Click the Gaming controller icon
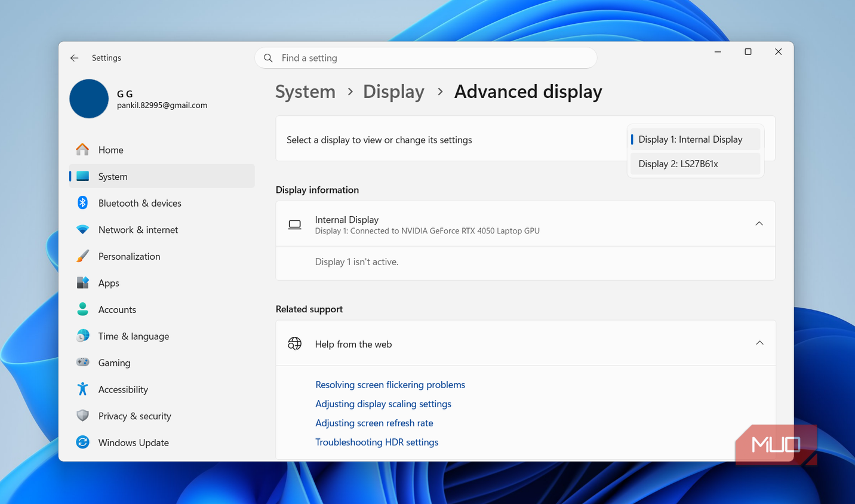 click(x=82, y=362)
